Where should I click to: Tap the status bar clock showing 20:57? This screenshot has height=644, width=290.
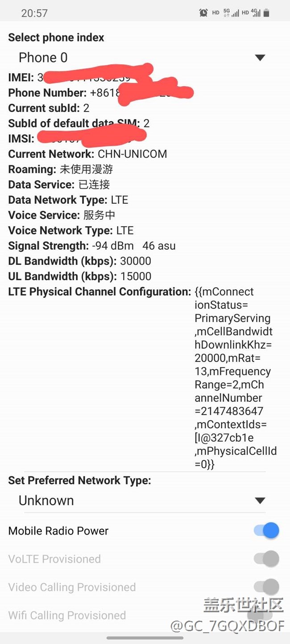(x=34, y=13)
